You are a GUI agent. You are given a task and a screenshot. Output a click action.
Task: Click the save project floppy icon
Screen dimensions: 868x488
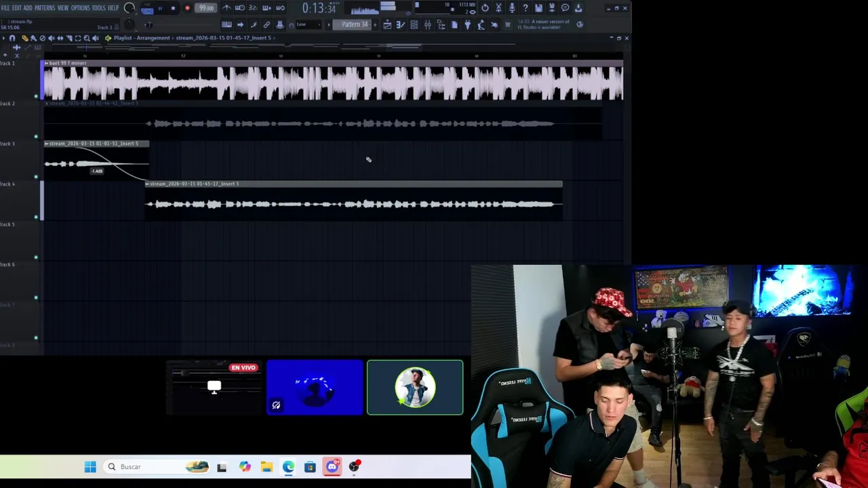click(538, 8)
